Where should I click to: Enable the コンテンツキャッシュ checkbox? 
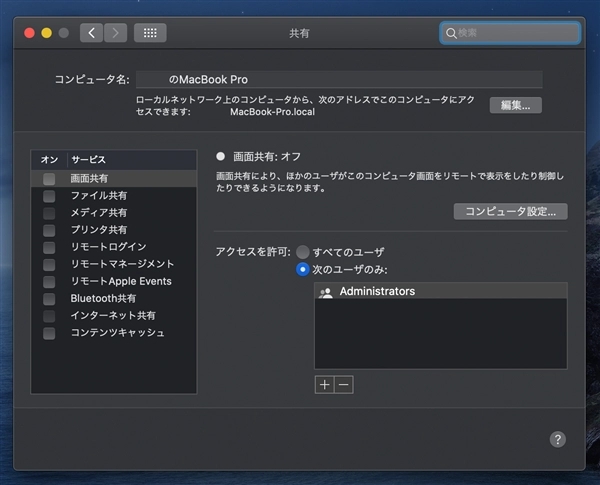[x=49, y=333]
